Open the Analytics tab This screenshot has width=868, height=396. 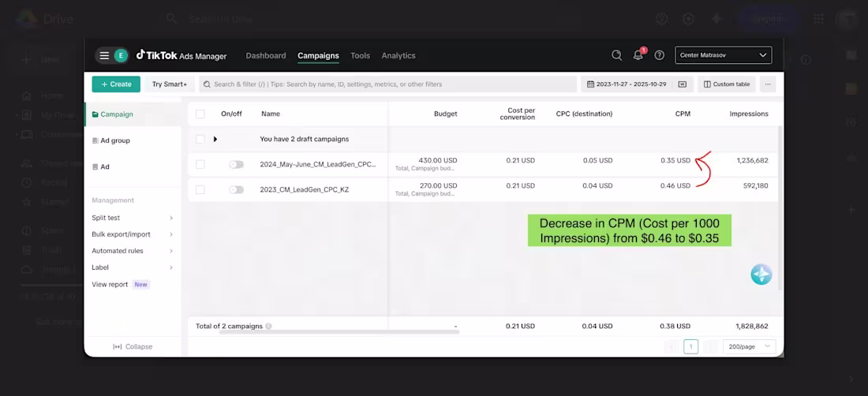pyautogui.click(x=398, y=55)
